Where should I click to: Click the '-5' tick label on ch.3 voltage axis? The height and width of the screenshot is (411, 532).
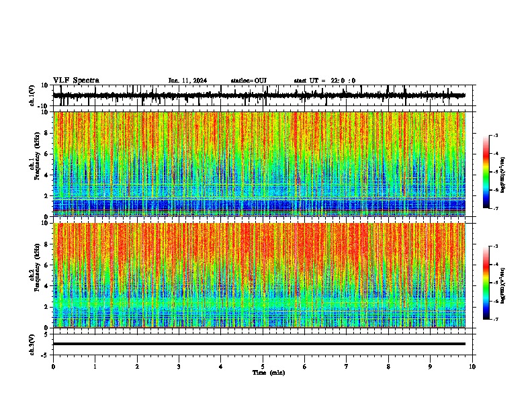pos(45,355)
